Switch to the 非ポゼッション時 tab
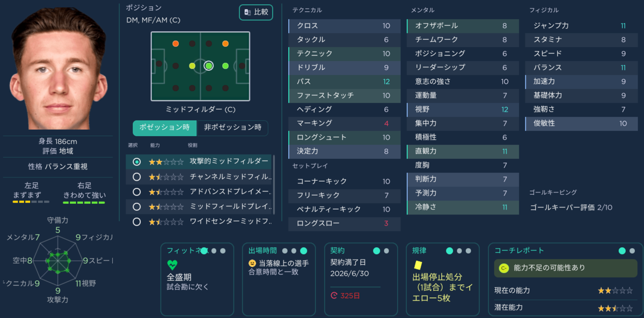Screen dimensions: 644x318 pos(232,128)
